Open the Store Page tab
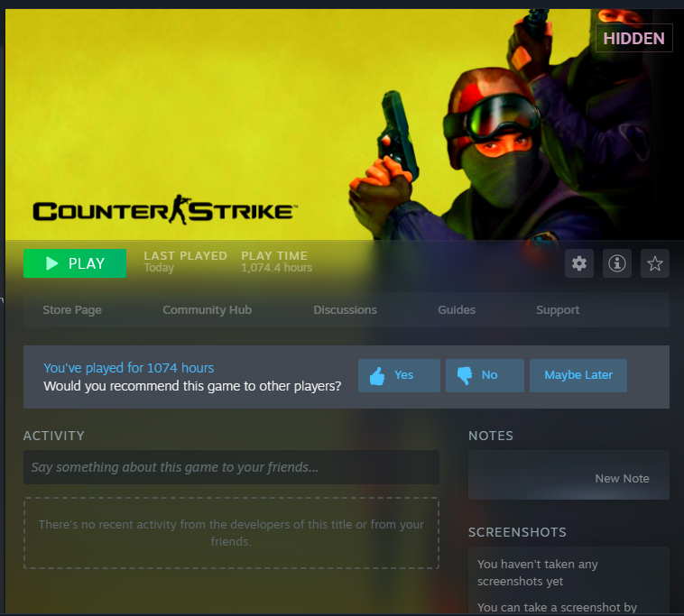 (x=72, y=310)
